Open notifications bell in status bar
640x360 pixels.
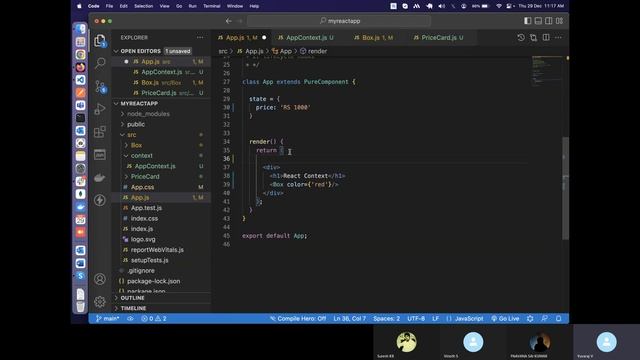[x=558, y=318]
